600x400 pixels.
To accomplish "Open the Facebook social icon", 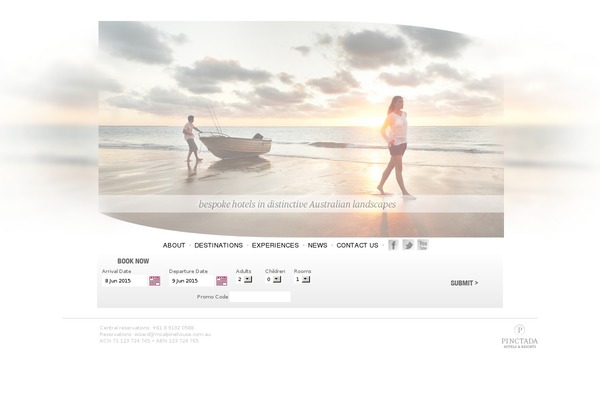I will click(x=393, y=245).
